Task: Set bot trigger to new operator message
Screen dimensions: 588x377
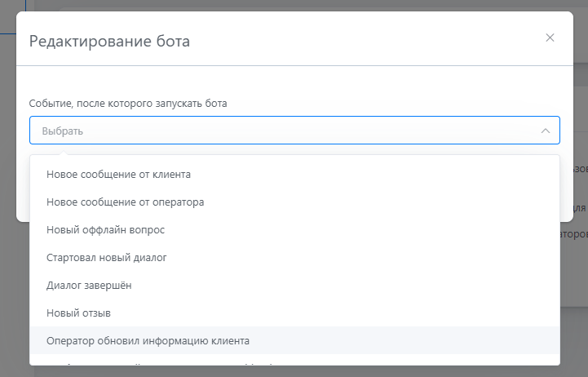Action: [x=125, y=202]
